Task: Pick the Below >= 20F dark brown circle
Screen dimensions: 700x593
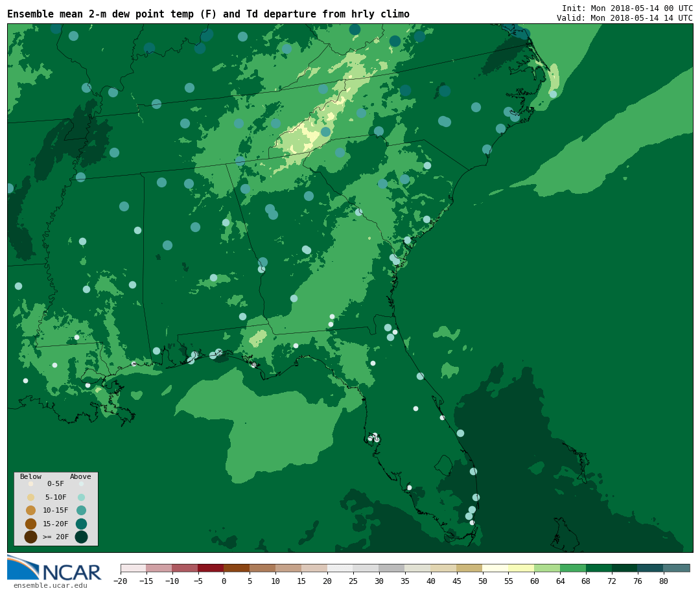Action: coord(31,537)
